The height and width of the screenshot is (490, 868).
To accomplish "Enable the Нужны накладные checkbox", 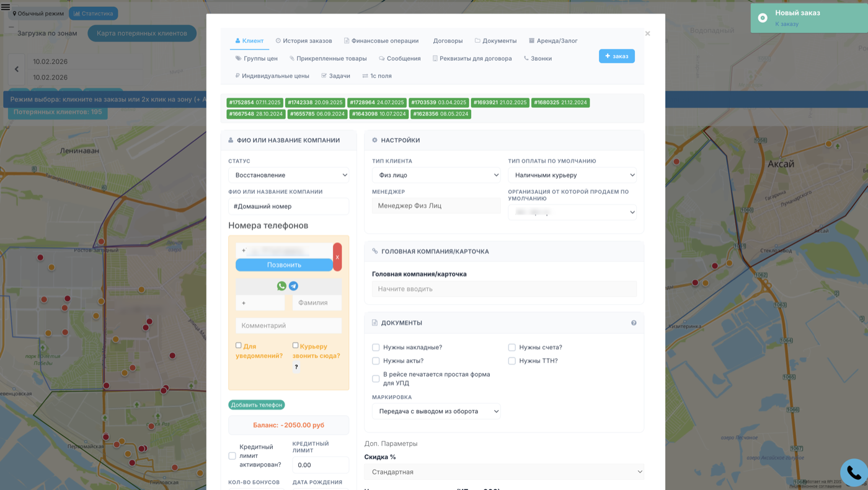I will pos(375,348).
